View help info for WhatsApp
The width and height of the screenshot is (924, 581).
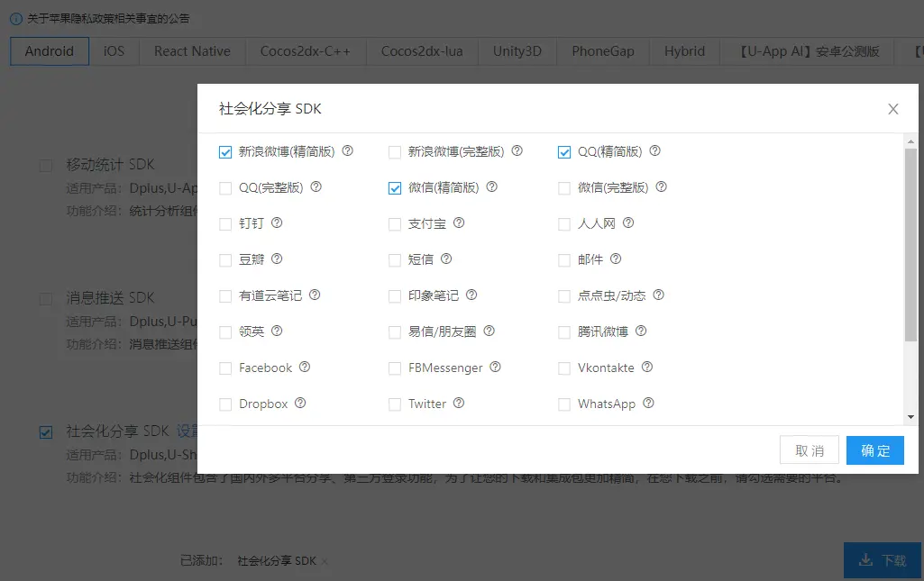pyautogui.click(x=648, y=403)
